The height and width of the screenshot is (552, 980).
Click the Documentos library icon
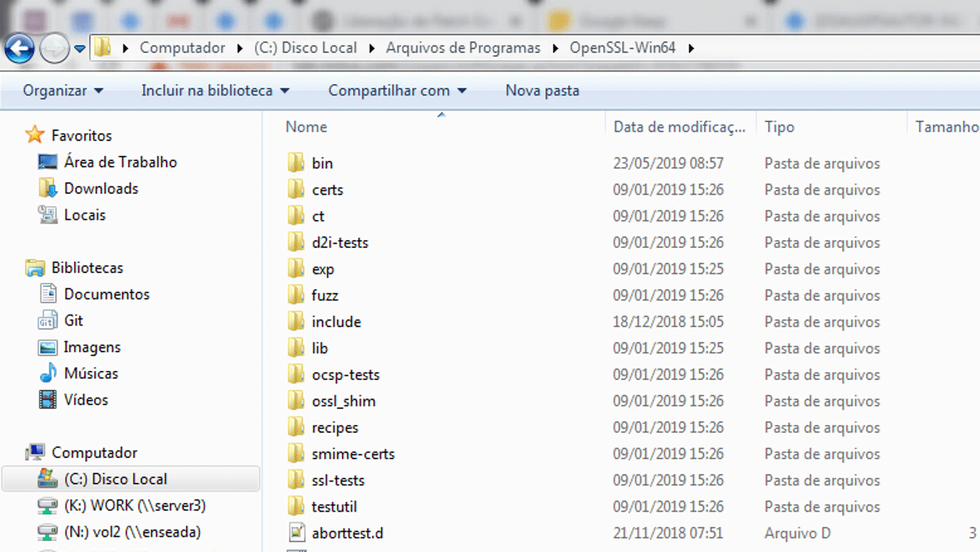(x=47, y=294)
